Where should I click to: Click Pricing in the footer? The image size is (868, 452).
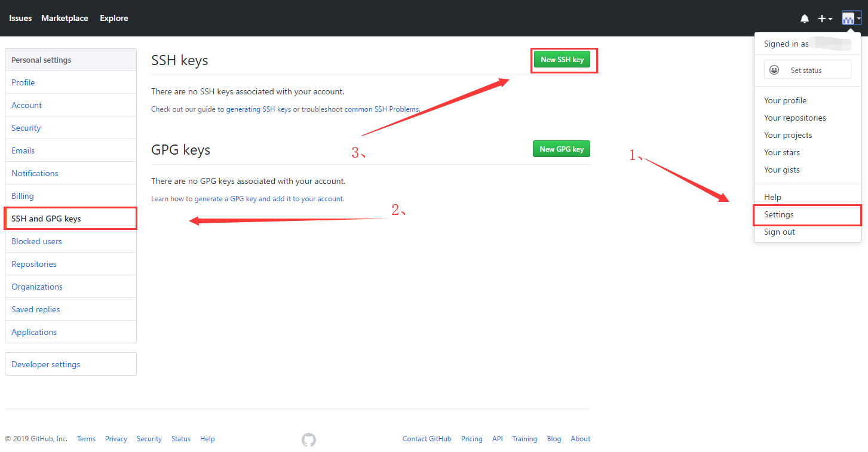(x=471, y=439)
